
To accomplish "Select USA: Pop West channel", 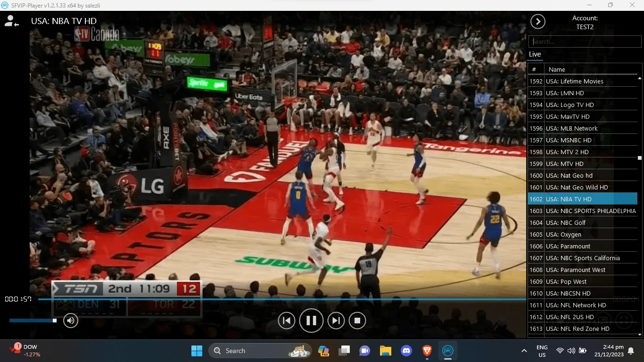I will (x=583, y=281).
